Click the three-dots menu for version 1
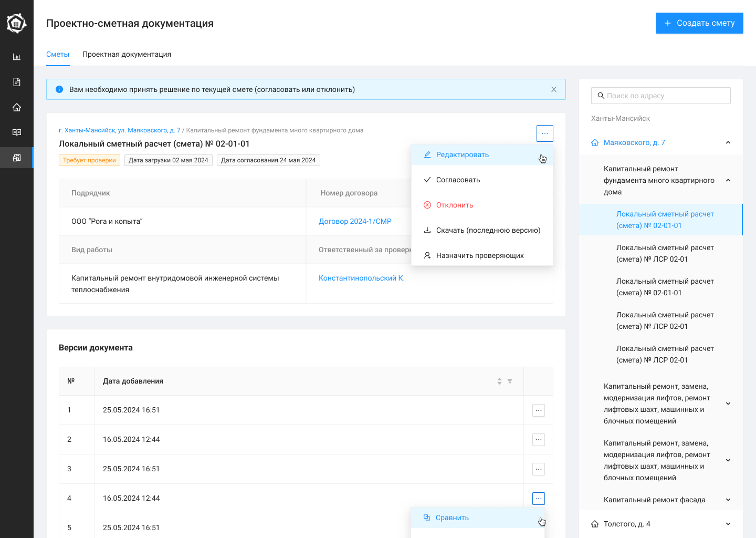Viewport: 756px width, 538px height. 538,410
